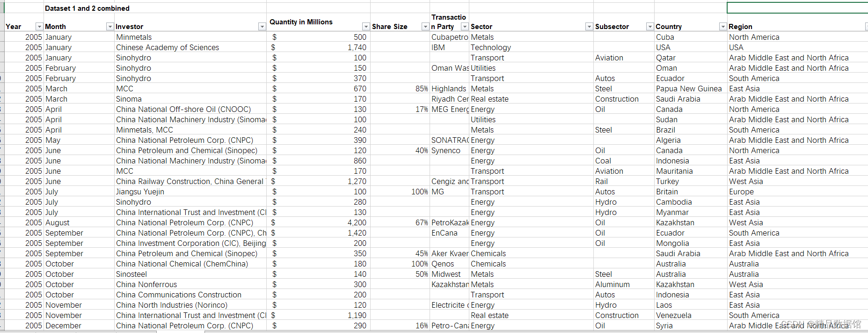Select the '85%' share size cell
868x333 pixels.
pos(400,89)
